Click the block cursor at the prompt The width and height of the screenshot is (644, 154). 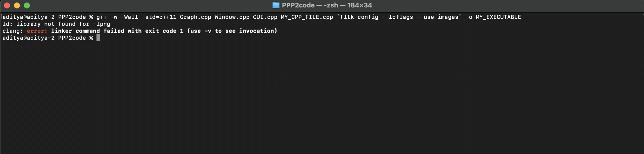[x=98, y=38]
